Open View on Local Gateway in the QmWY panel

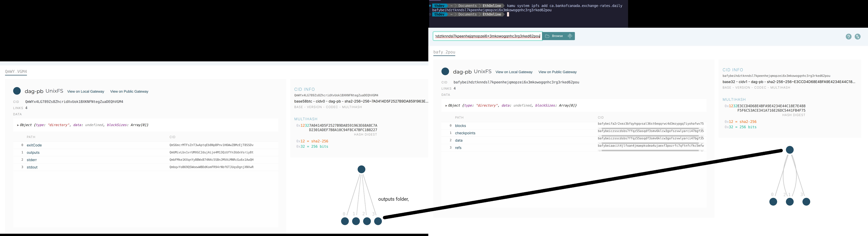86,91
